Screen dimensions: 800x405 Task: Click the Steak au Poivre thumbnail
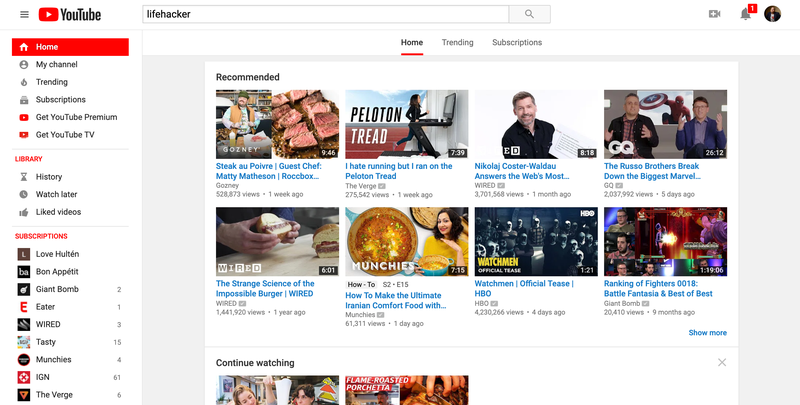coord(277,124)
